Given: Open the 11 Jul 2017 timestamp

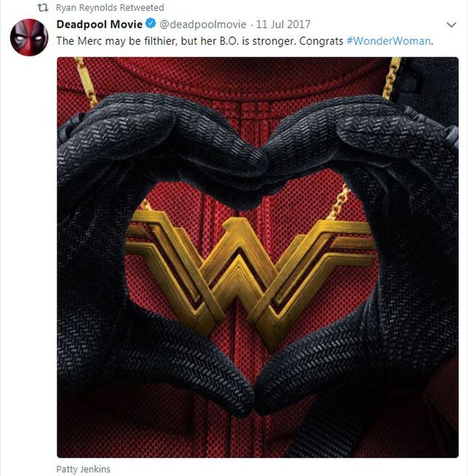Looking at the screenshot, I should click(x=283, y=24).
